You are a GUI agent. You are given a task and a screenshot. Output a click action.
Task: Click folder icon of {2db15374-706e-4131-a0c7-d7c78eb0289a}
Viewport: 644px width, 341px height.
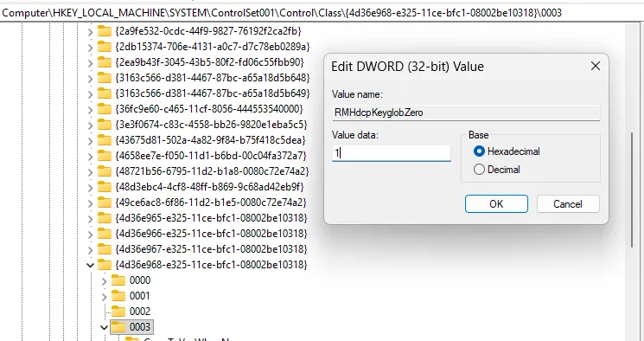(105, 47)
